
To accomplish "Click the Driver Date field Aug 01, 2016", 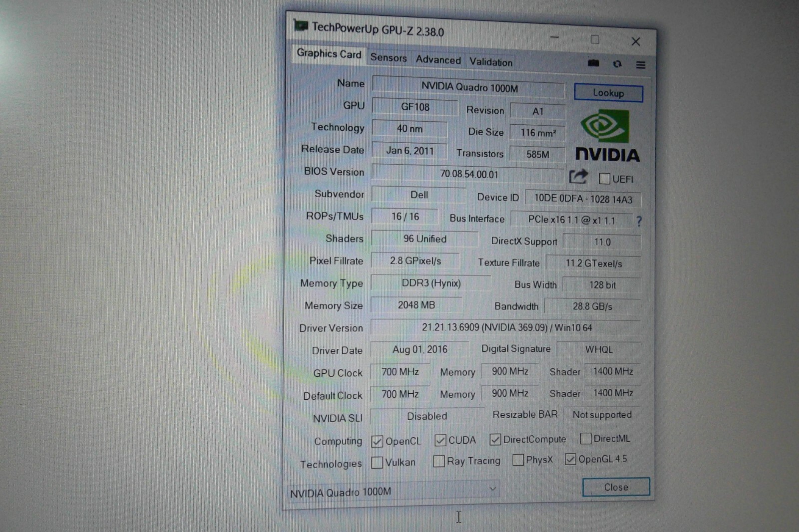I will click(x=419, y=349).
